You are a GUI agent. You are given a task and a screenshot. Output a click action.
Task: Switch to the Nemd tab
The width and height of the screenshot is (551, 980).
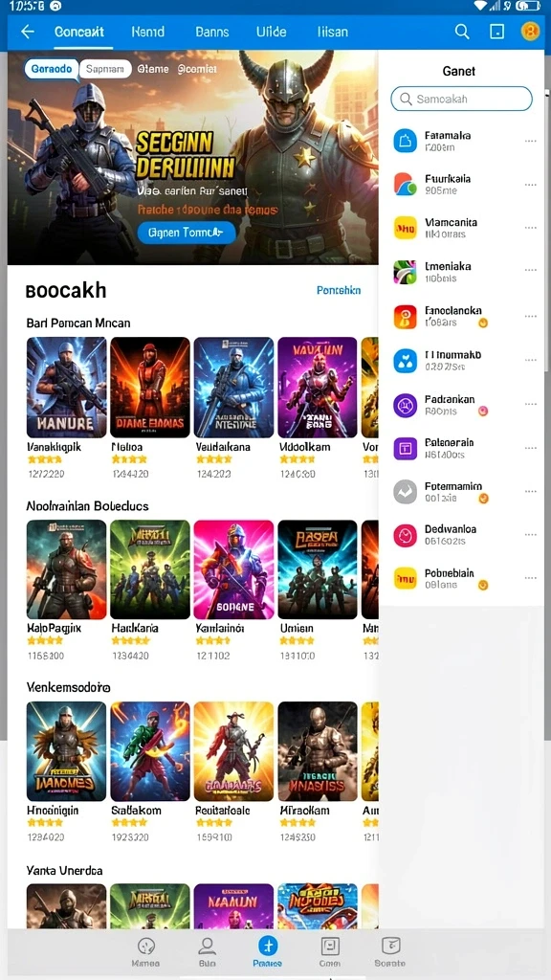click(x=148, y=32)
